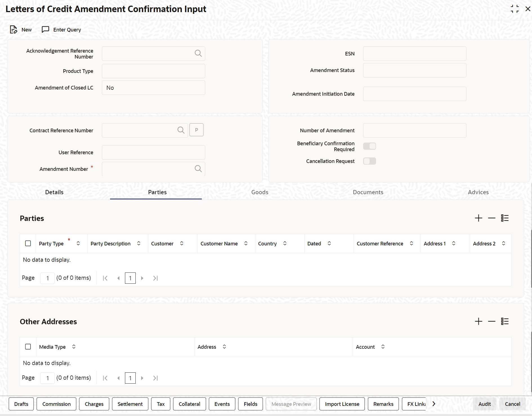This screenshot has height=416, width=532.
Task: Show more bottom toolbar buttons chevron
Action: [x=434, y=404]
